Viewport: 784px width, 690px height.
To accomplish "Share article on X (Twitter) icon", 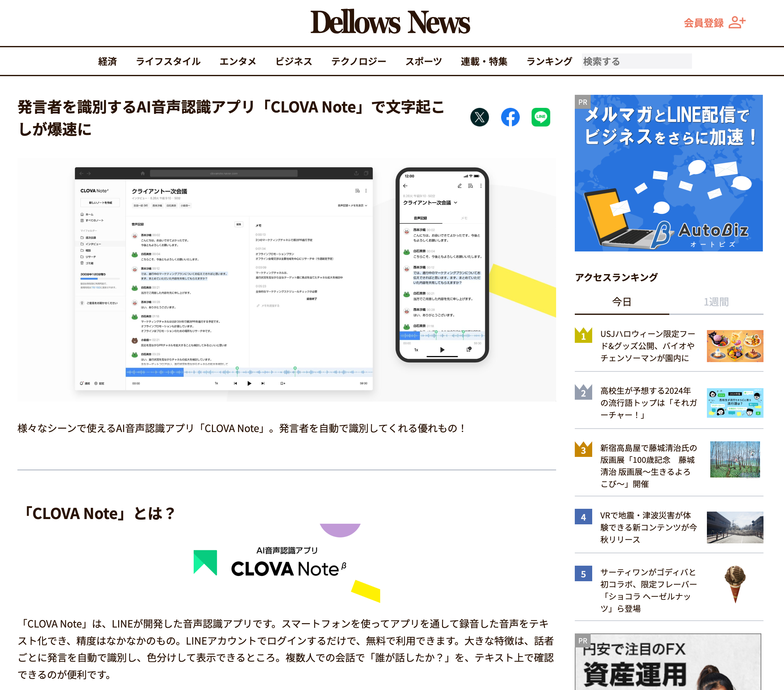I will click(479, 117).
